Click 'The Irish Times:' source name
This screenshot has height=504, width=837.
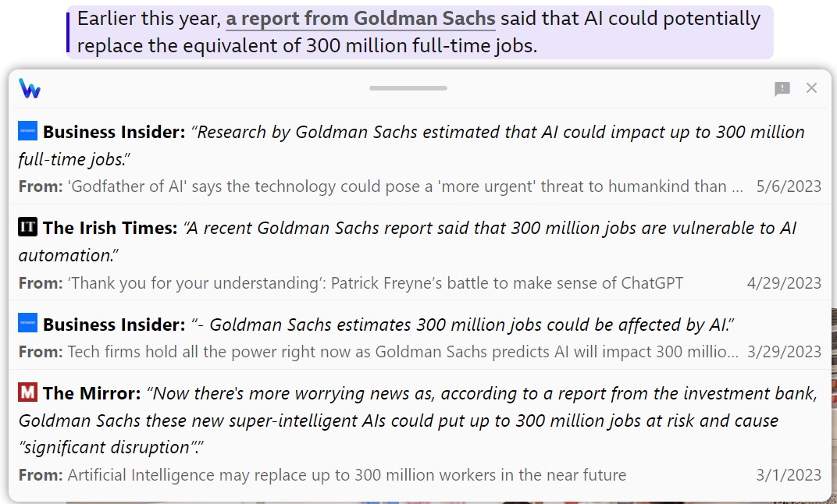click(110, 228)
